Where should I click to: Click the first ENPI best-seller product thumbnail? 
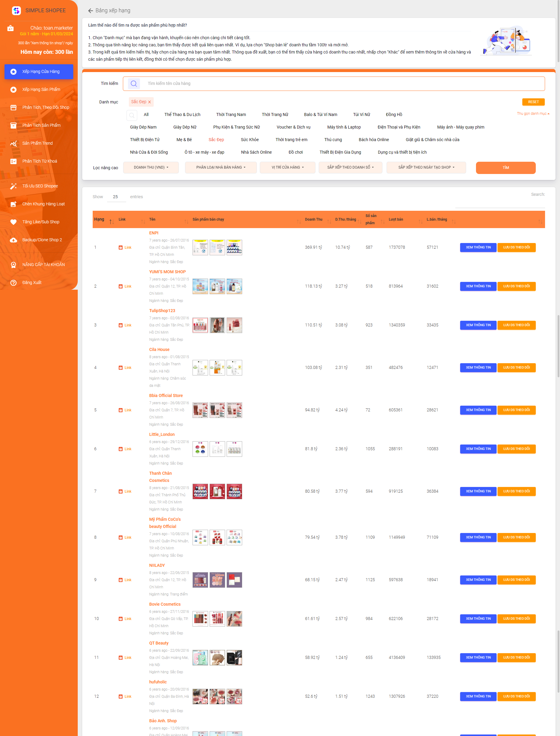coord(200,247)
